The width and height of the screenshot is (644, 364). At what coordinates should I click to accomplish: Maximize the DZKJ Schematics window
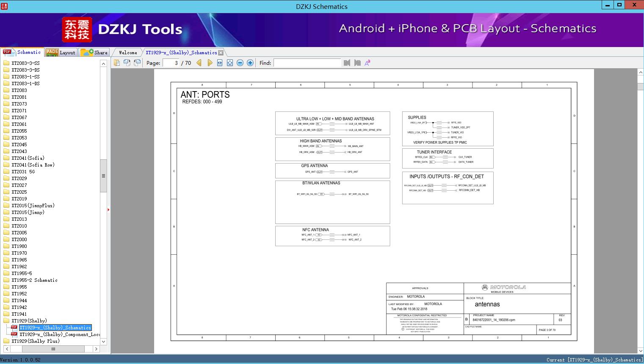tap(619, 5)
